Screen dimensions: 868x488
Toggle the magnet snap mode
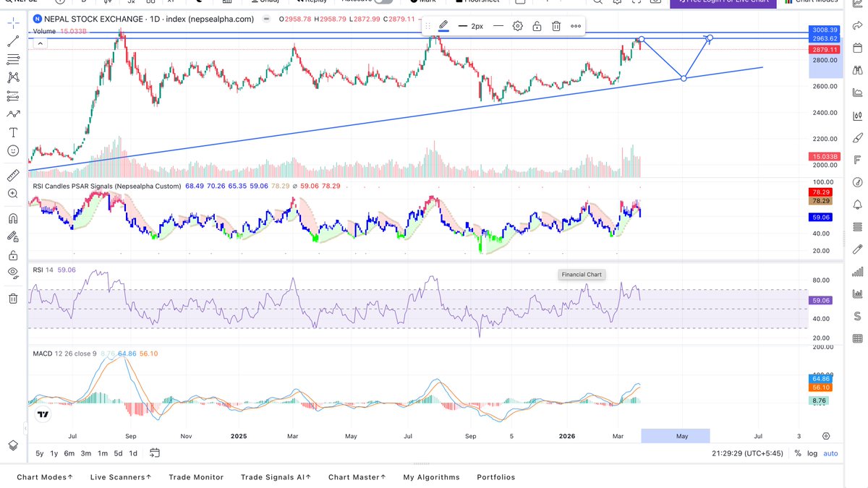pos(13,218)
